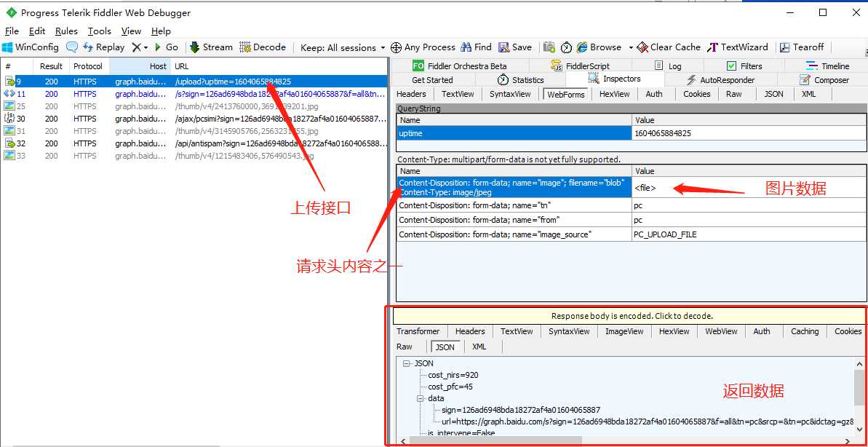The image size is (868, 447).
Task: Click the Save toolbar button
Action: click(x=515, y=47)
